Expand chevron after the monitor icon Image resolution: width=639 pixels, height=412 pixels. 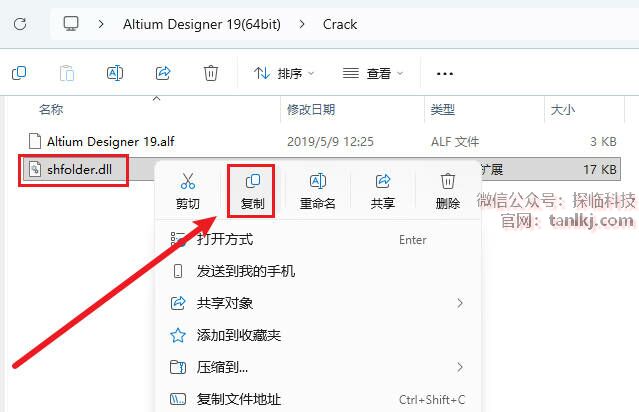point(101,24)
